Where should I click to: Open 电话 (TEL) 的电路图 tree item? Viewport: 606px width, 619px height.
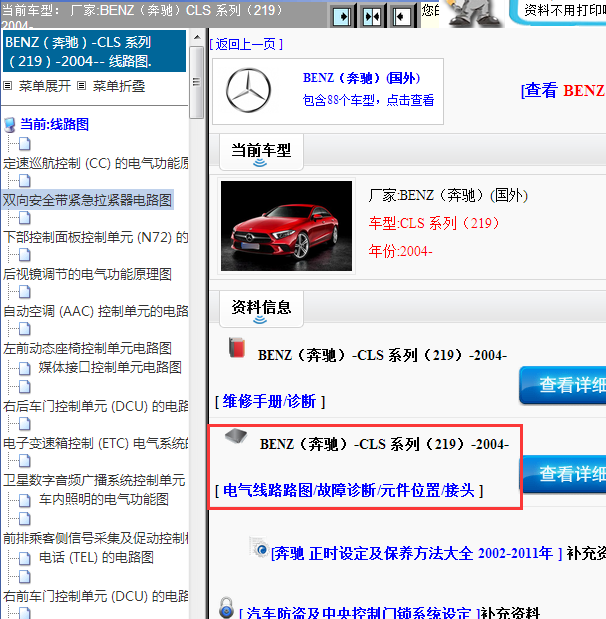tap(96, 557)
